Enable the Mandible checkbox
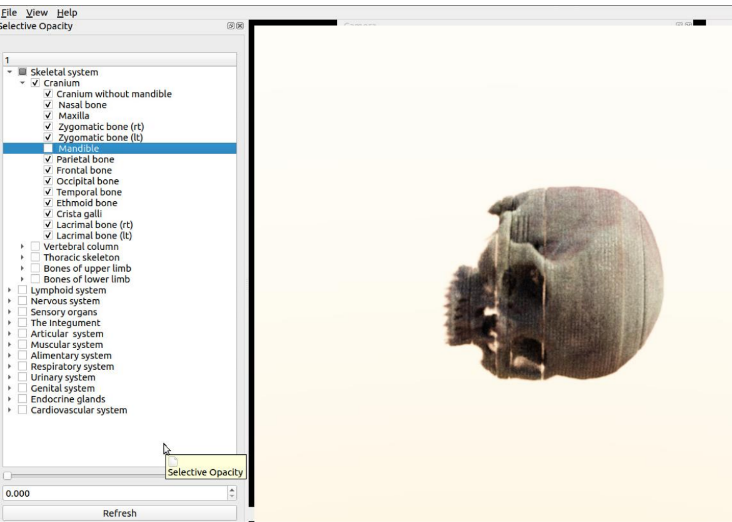 tap(48, 149)
